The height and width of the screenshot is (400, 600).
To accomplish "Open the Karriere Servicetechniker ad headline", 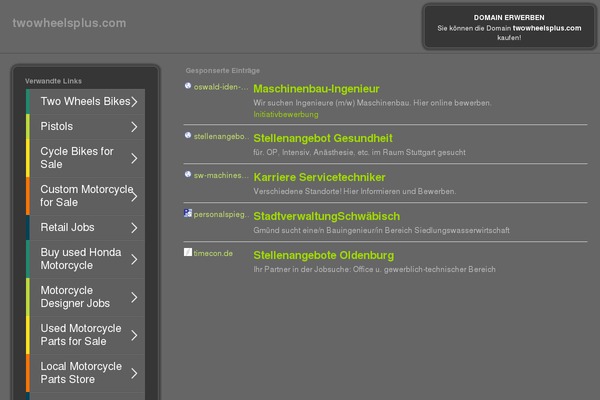I will pyautogui.click(x=319, y=177).
